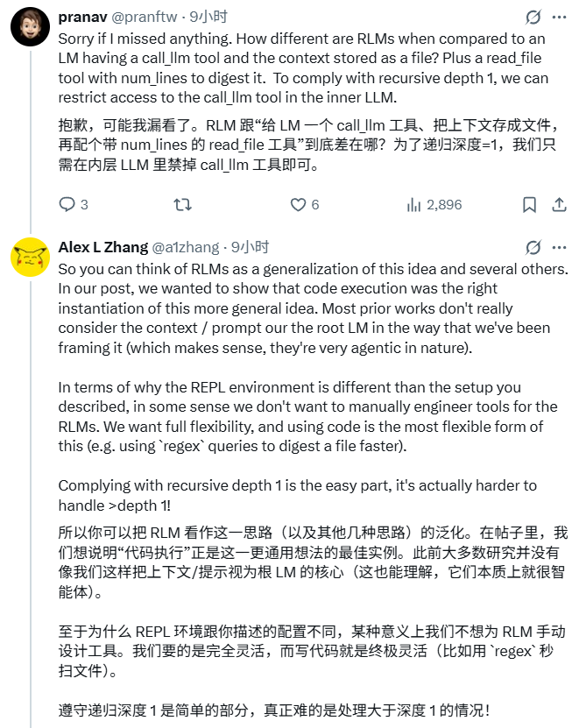Click the pranav display name
Image resolution: width=579 pixels, height=728 pixels.
[x=81, y=17]
